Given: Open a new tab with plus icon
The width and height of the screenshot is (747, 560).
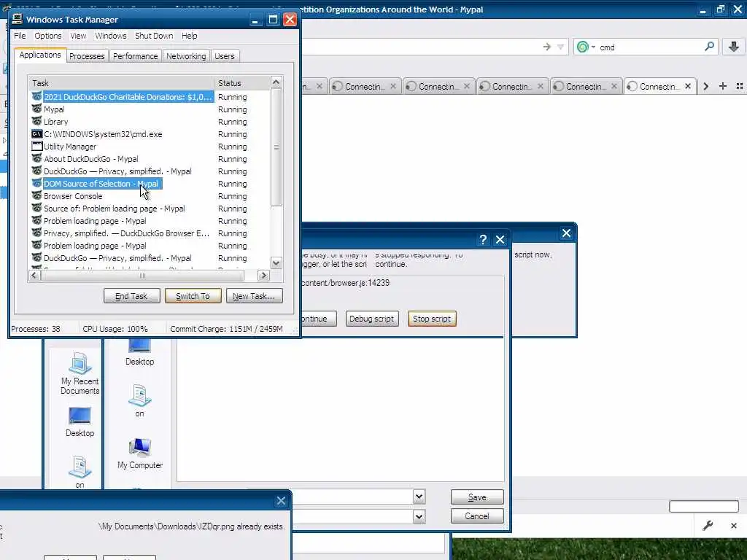Looking at the screenshot, I should [x=723, y=86].
